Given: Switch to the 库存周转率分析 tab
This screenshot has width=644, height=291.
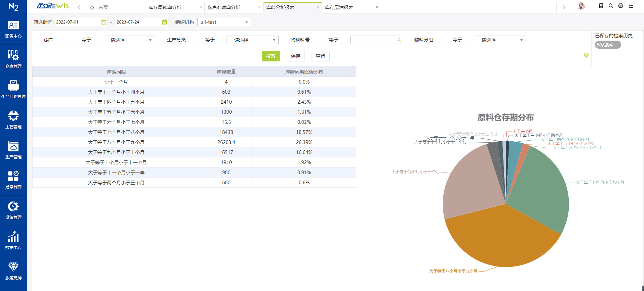Looking at the screenshot, I should [165, 7].
